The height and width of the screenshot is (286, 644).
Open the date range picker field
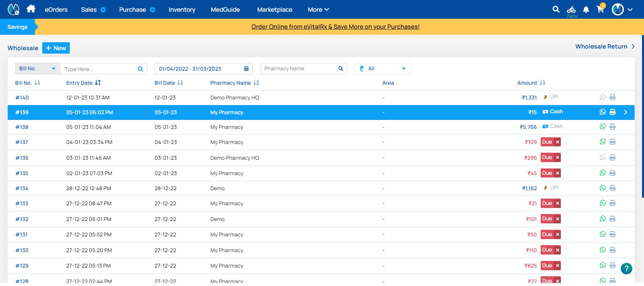coord(204,69)
